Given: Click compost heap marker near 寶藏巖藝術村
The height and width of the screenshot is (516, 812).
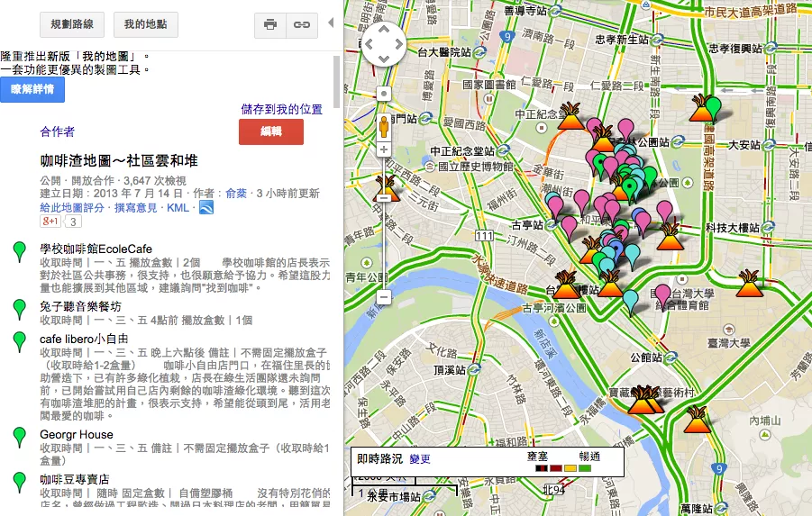Looking at the screenshot, I should (643, 400).
